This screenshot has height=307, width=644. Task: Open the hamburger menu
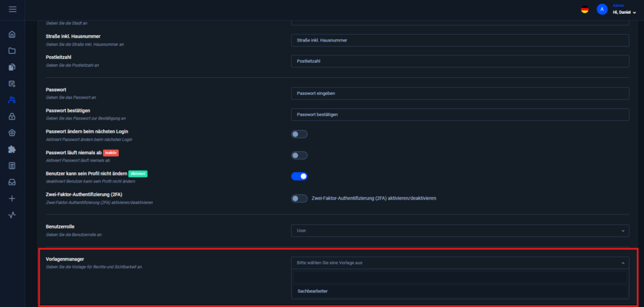pos(13,9)
